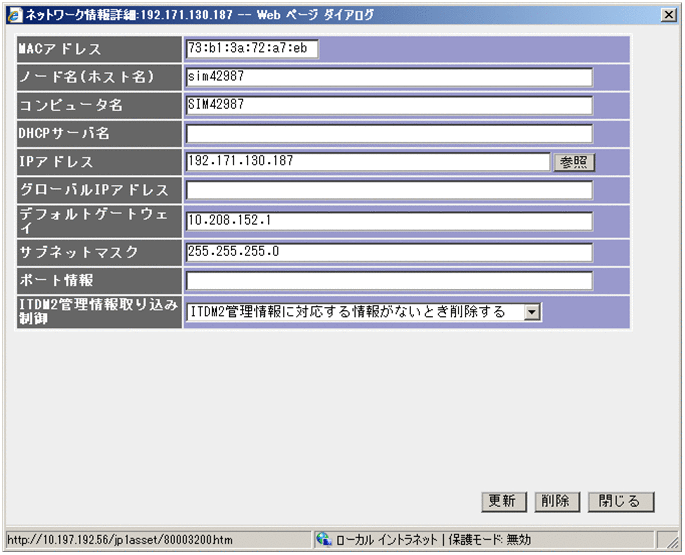Click the Internet Explorer icon in title bar

14,15
